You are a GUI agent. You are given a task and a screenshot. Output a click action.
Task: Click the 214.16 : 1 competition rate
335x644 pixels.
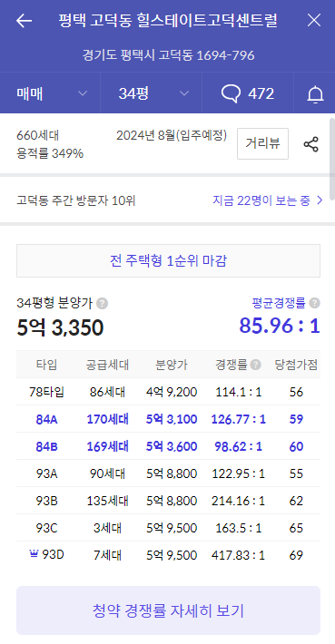pos(239,501)
